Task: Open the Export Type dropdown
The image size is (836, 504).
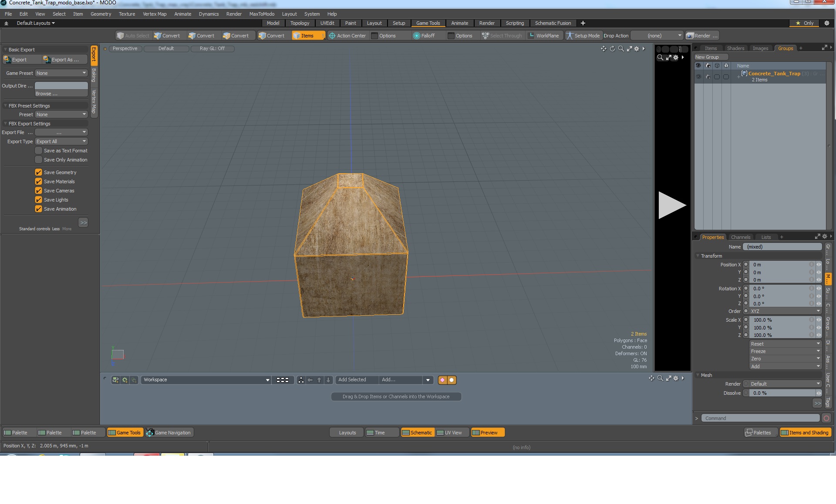Action: 61,141
